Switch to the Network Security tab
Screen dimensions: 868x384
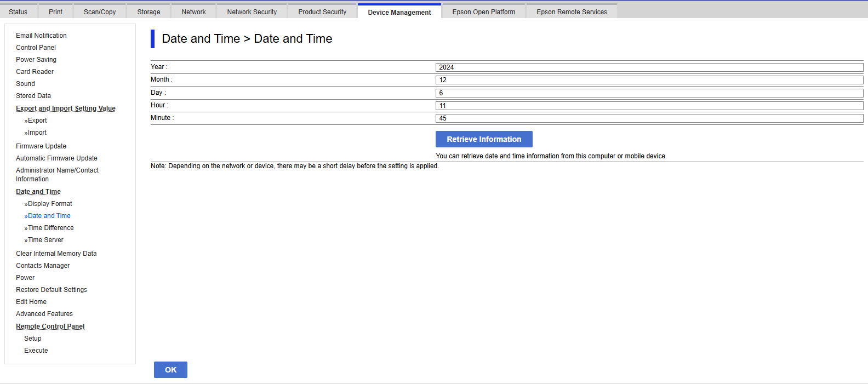252,12
